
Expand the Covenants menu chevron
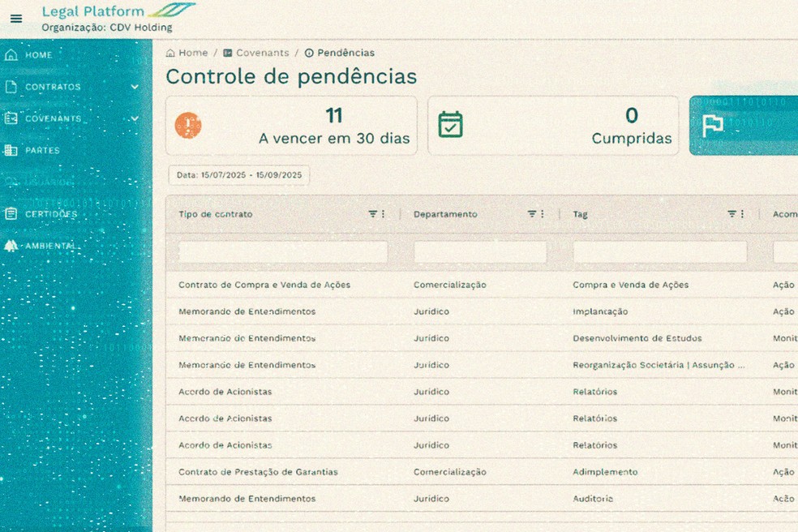point(136,118)
